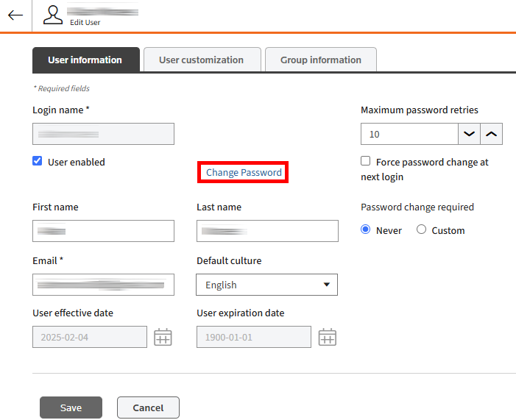Click the Edit User header text
The width and height of the screenshot is (516, 420).
[x=85, y=22]
